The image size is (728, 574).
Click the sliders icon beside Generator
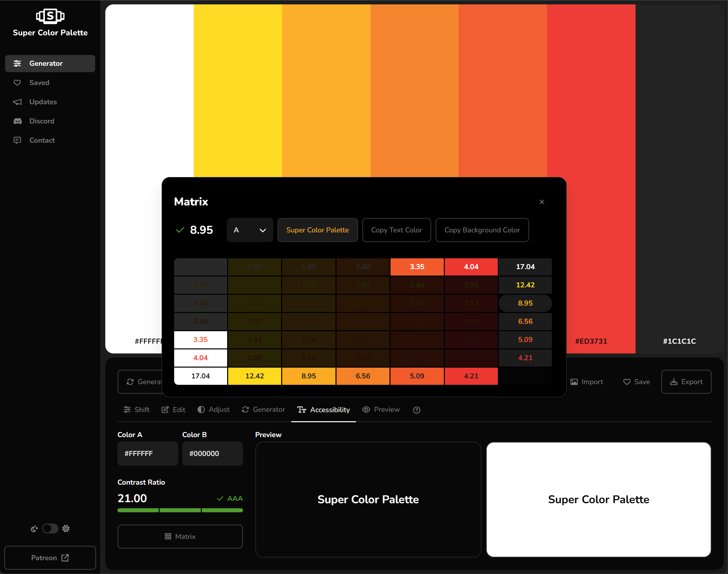coord(17,63)
